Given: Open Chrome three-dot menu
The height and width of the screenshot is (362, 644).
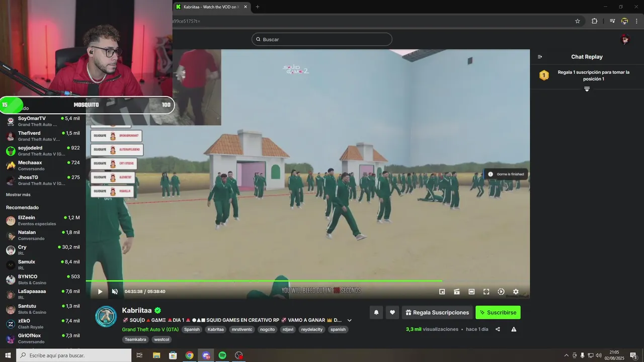Looking at the screenshot, I should pos(636,21).
